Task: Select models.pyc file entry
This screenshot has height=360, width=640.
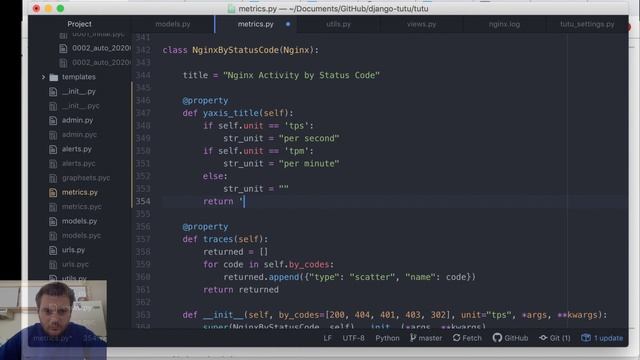Action: pos(81,236)
